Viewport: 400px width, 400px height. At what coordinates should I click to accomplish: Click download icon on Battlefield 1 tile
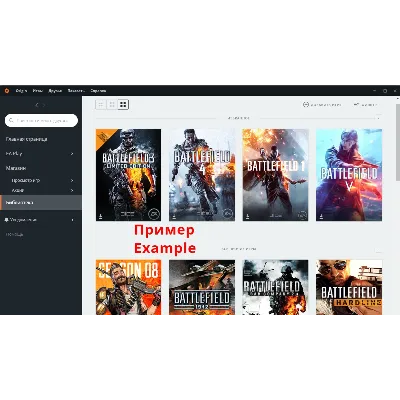click(247, 216)
